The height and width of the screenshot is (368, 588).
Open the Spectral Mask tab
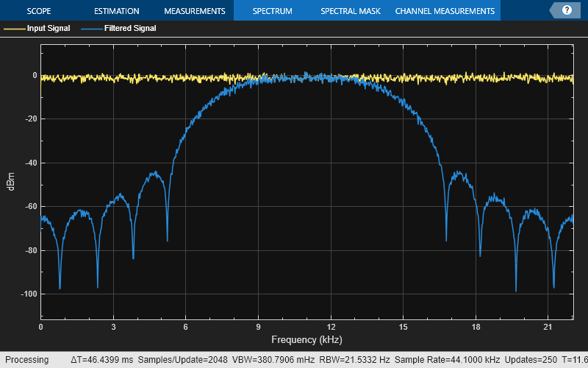tap(349, 11)
